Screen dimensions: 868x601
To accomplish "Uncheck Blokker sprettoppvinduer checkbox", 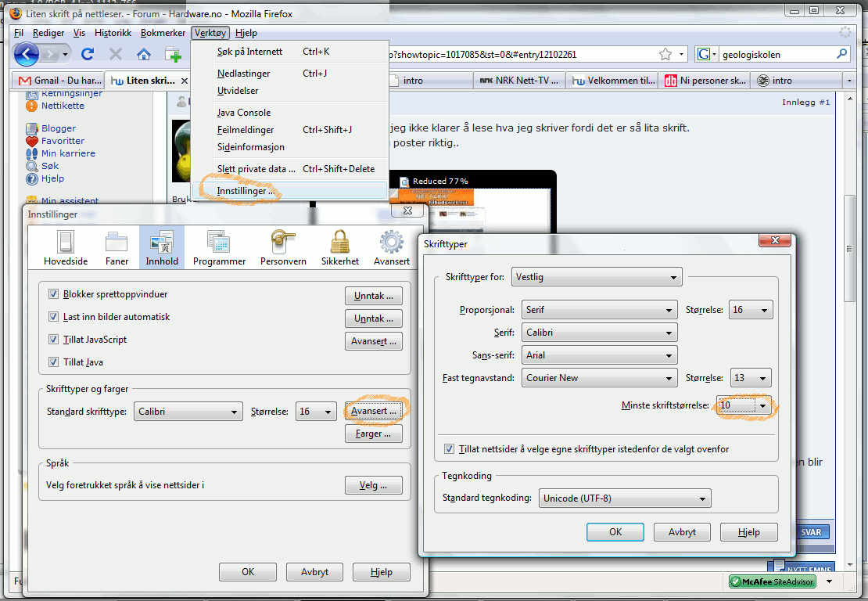I will tap(53, 294).
